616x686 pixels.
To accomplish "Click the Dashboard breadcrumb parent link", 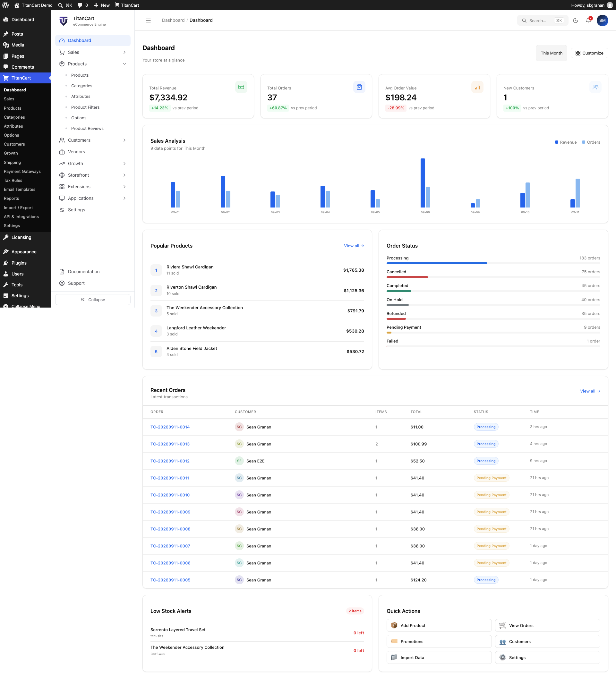I will 173,20.
